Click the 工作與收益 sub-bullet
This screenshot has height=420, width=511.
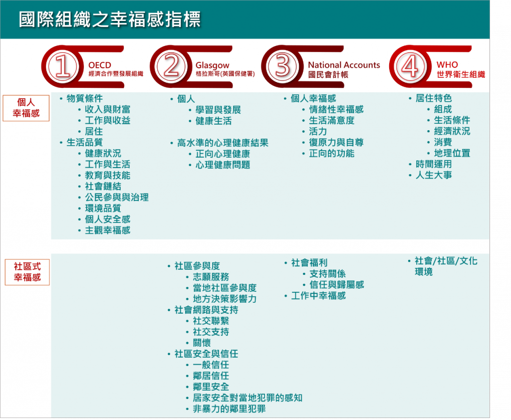[x=108, y=121]
